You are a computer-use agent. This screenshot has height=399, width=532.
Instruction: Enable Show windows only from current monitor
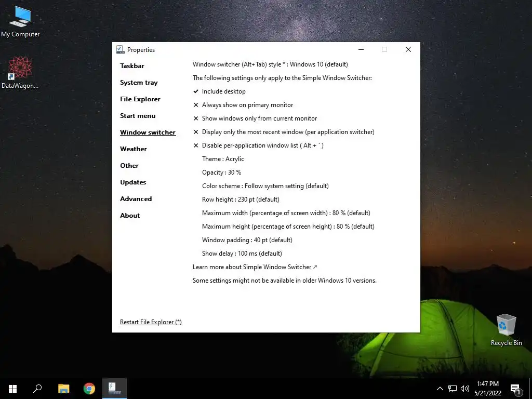255,118
